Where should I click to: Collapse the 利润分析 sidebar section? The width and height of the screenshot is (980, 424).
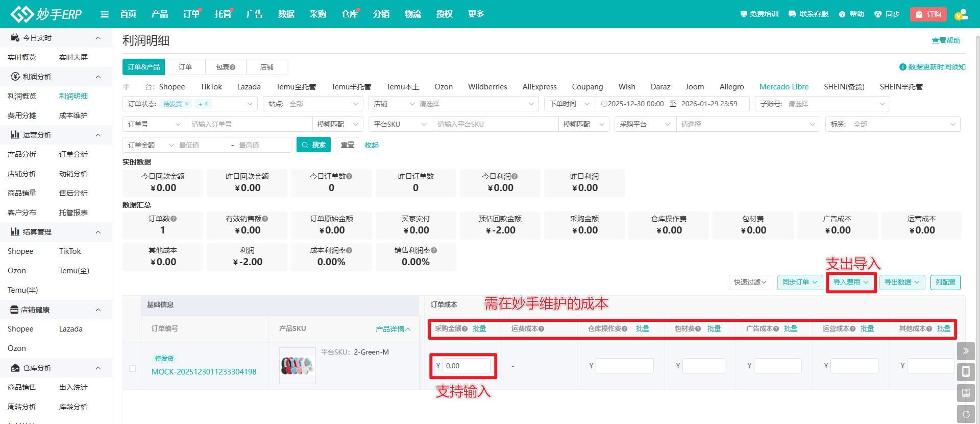pyautogui.click(x=98, y=77)
